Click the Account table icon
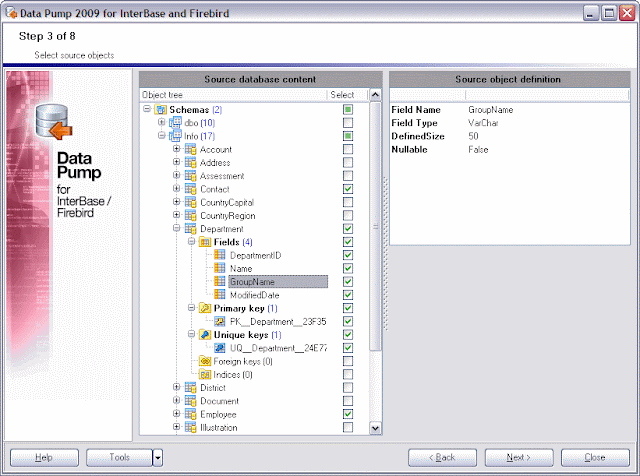Screen dimensions: 640x476 [191, 149]
